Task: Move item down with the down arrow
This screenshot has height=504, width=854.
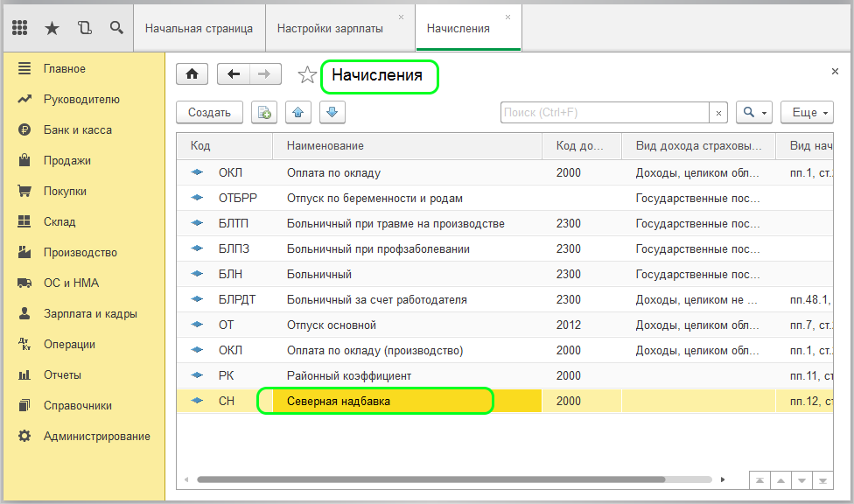Action: pos(332,112)
